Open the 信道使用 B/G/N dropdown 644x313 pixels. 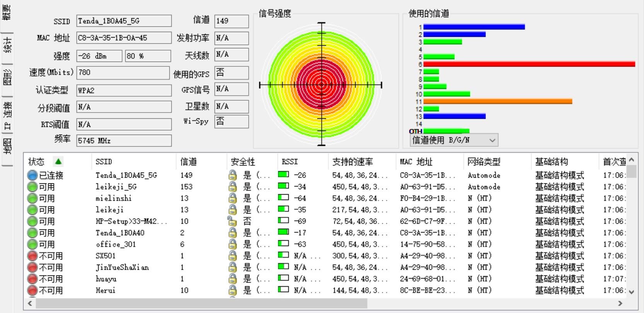[454, 140]
